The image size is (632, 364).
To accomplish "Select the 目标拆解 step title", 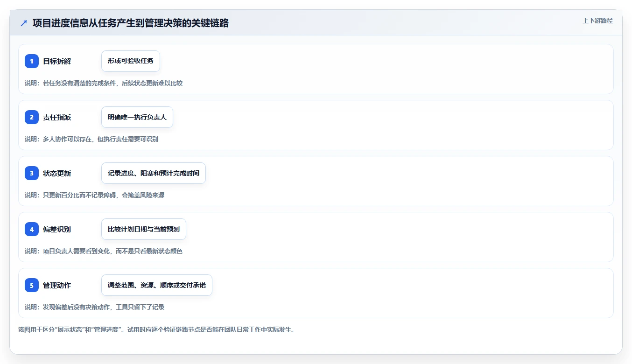I will click(57, 61).
